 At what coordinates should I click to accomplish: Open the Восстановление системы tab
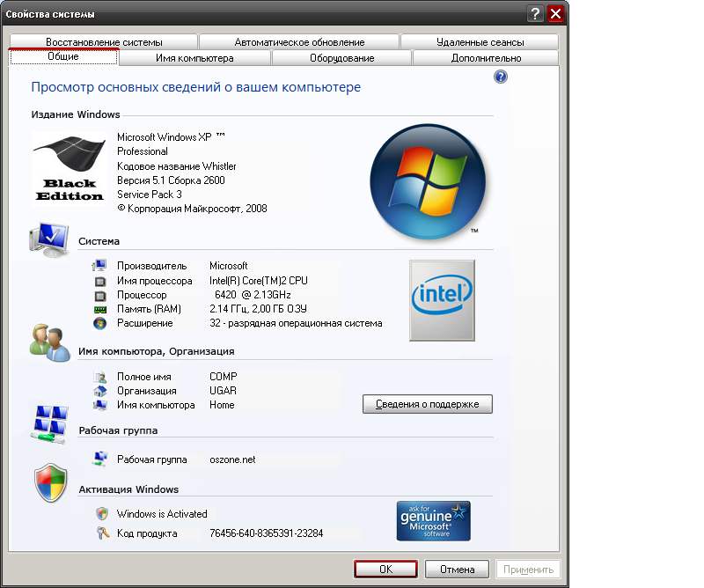[104, 41]
